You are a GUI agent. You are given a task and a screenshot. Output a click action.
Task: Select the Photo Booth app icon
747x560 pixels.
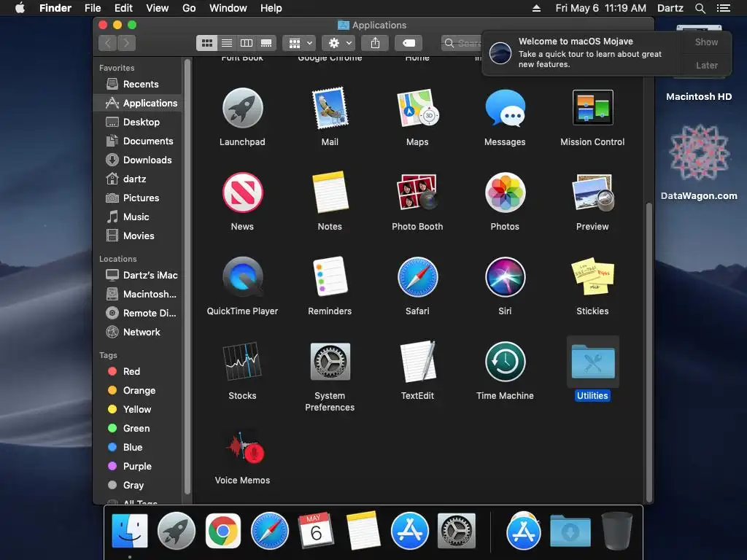(x=417, y=192)
